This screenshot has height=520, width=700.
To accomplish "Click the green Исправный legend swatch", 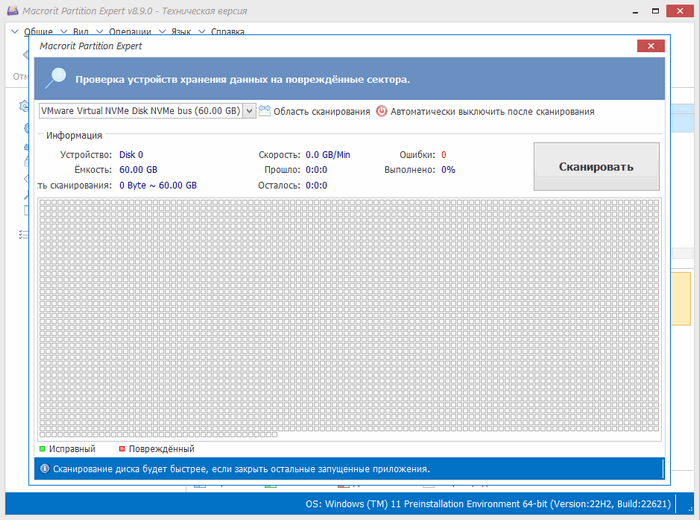I will (43, 449).
